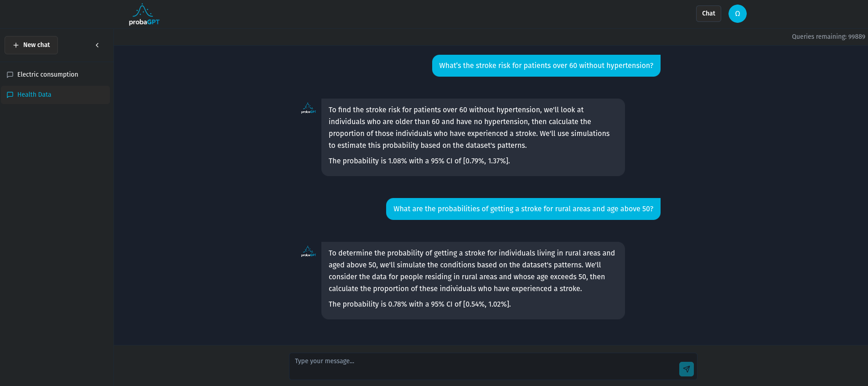The image size is (868, 386).
Task: Click the rural areas stroke question bubble
Action: (x=523, y=209)
